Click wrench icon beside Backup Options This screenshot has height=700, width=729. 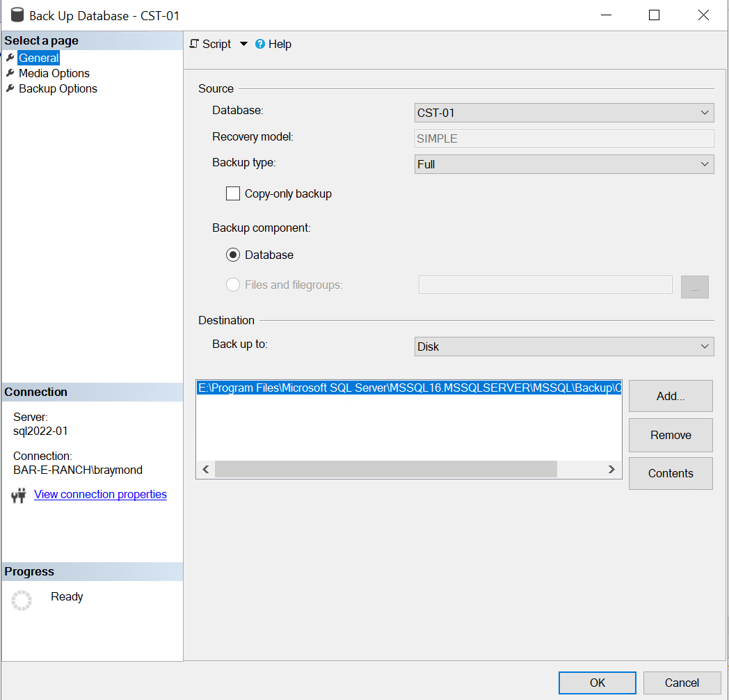pos(10,88)
